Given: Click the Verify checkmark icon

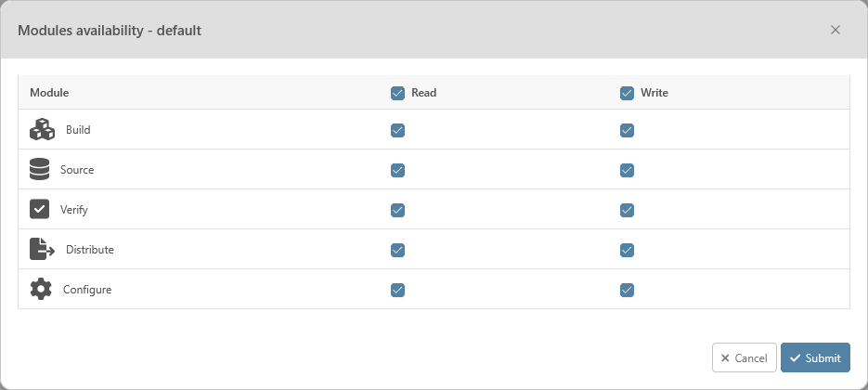Looking at the screenshot, I should tap(40, 210).
